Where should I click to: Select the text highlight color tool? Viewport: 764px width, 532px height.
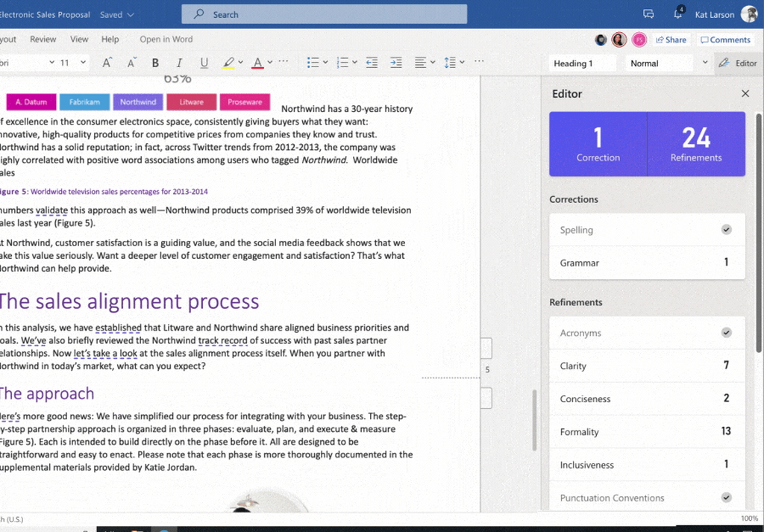[x=230, y=63]
